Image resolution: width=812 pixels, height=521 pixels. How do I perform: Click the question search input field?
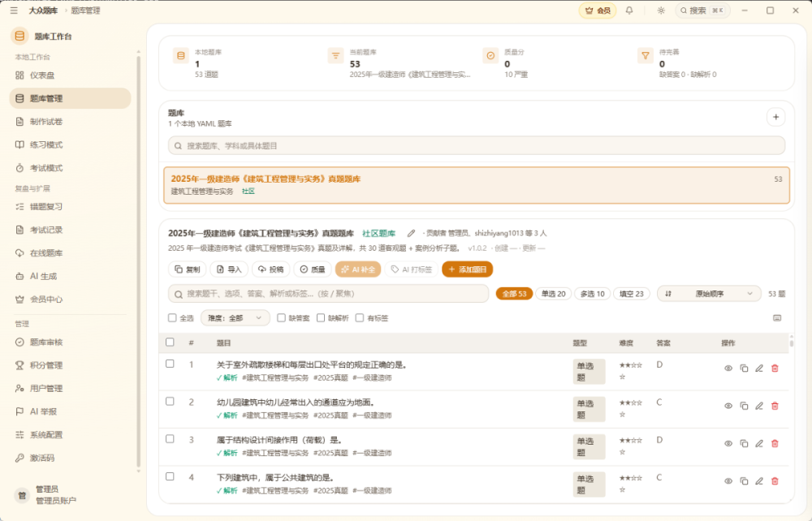(x=328, y=293)
